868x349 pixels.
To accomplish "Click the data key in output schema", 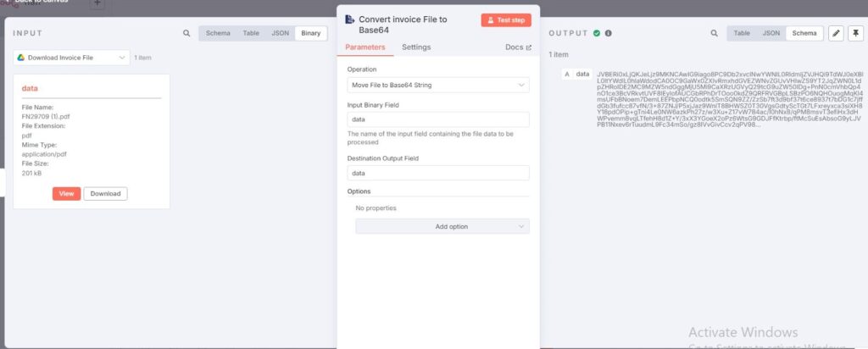I will [582, 74].
